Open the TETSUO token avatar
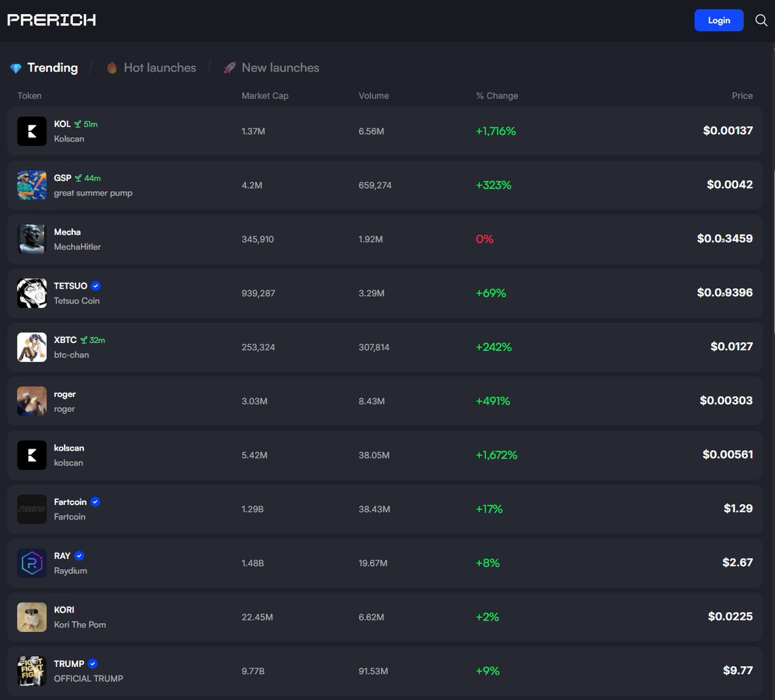This screenshot has width=775, height=700. tap(32, 293)
